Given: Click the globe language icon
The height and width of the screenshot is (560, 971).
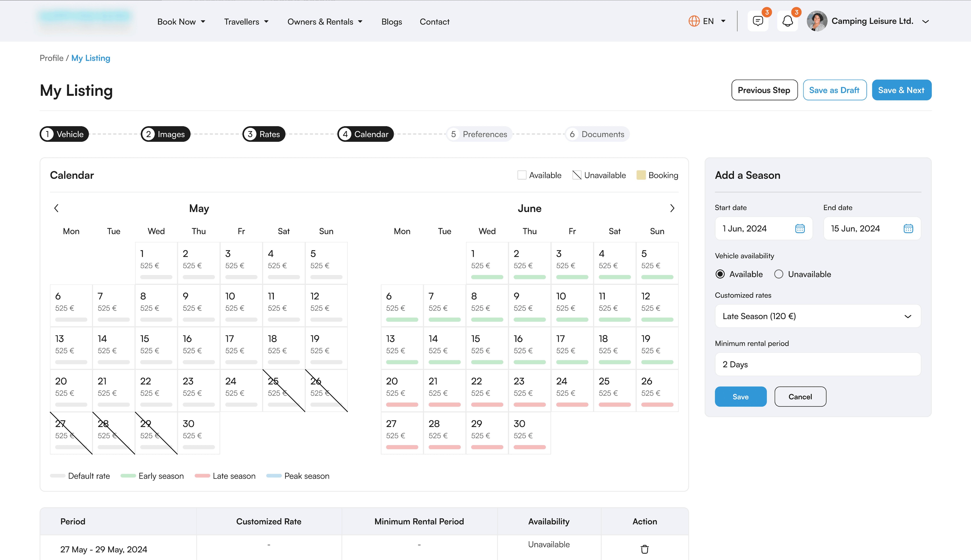Looking at the screenshot, I should click(x=694, y=21).
